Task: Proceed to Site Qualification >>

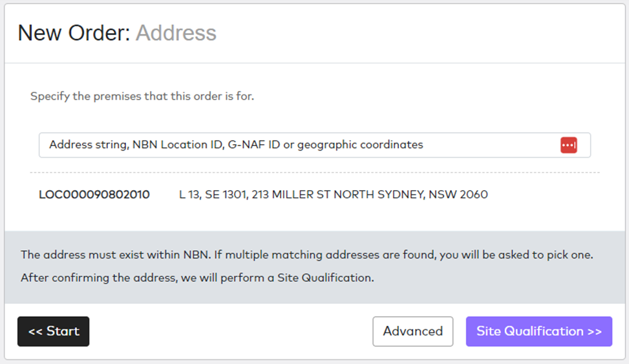Action: pos(539,332)
